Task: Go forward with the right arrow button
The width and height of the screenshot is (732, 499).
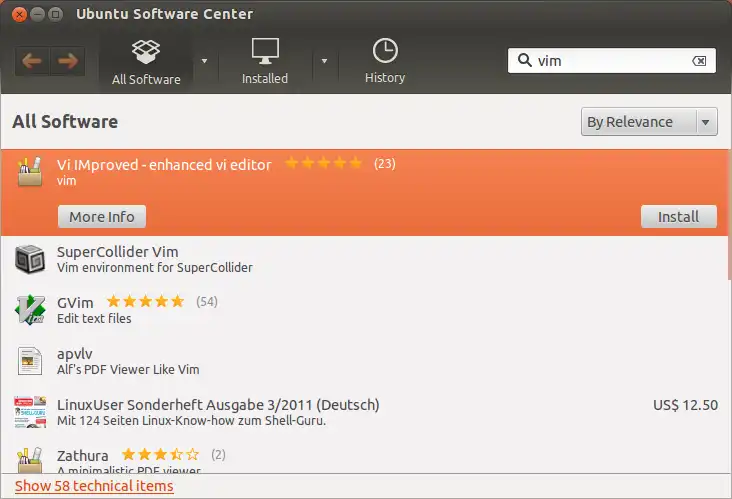Action: click(68, 61)
